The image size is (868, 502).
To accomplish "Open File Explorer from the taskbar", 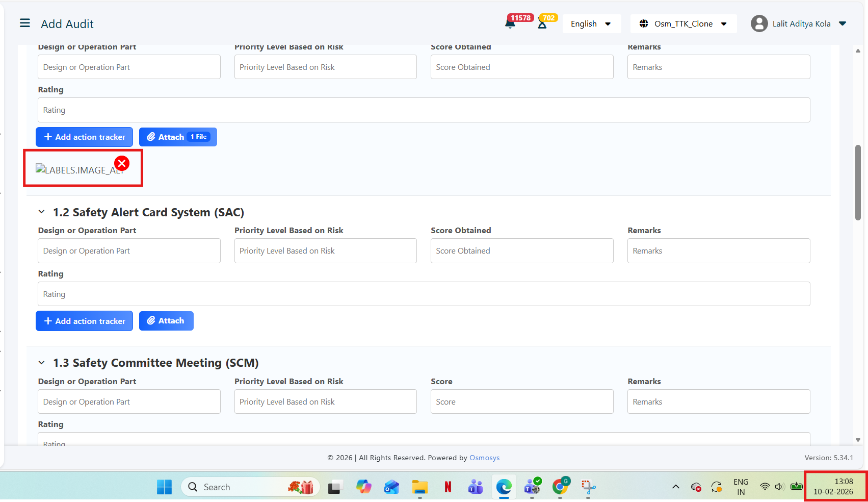I will pyautogui.click(x=419, y=487).
